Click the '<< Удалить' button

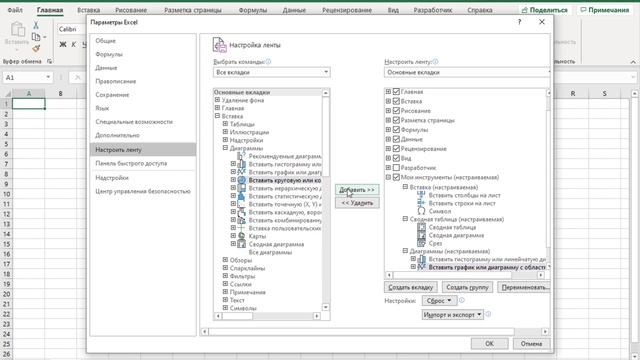357,203
